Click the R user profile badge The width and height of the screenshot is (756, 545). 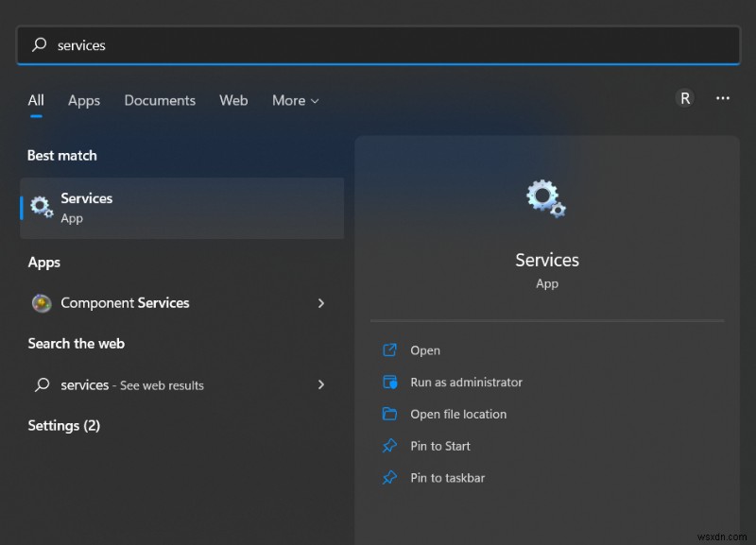[684, 97]
